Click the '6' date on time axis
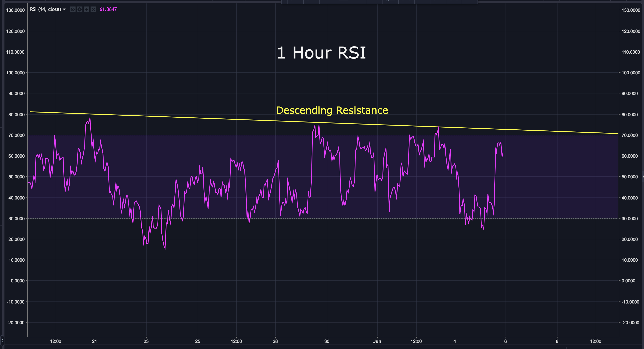The width and height of the screenshot is (644, 349). (506, 341)
